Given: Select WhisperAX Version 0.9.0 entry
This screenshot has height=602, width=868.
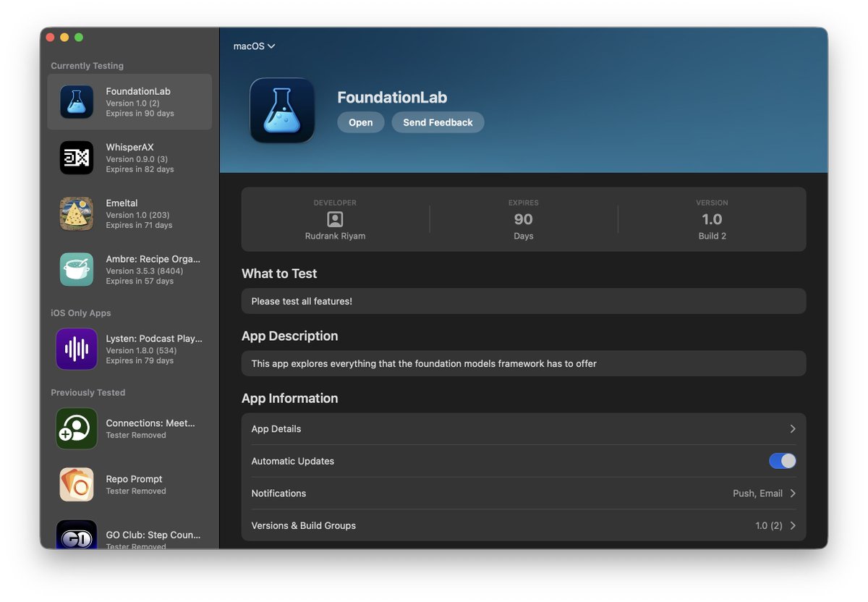Looking at the screenshot, I should (129, 158).
